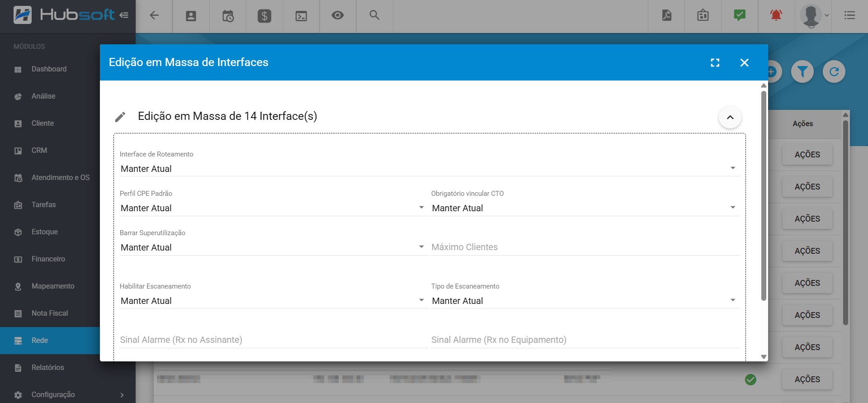Click the dollar sign financial icon
Image resolution: width=868 pixels, height=403 pixels.
tap(264, 16)
